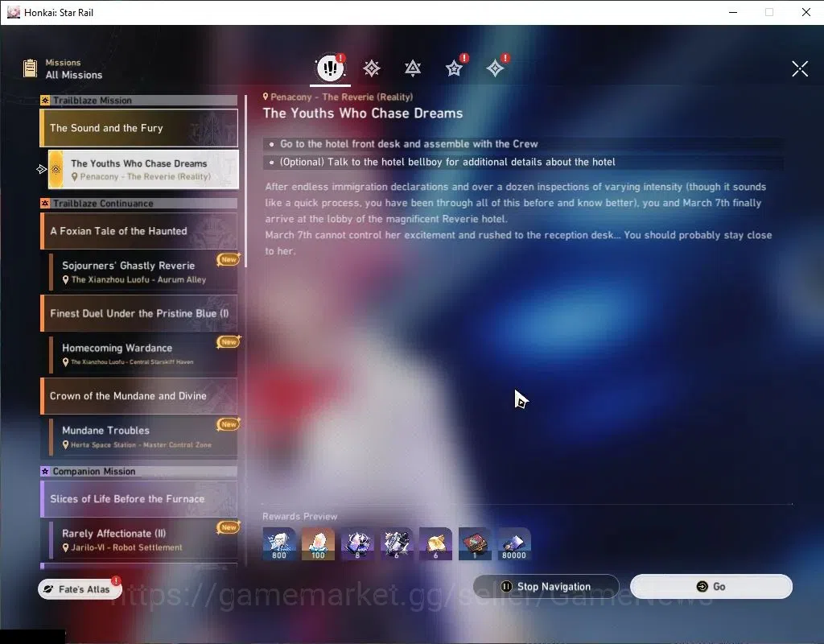Select Mundane Troubles mission

[143, 437]
